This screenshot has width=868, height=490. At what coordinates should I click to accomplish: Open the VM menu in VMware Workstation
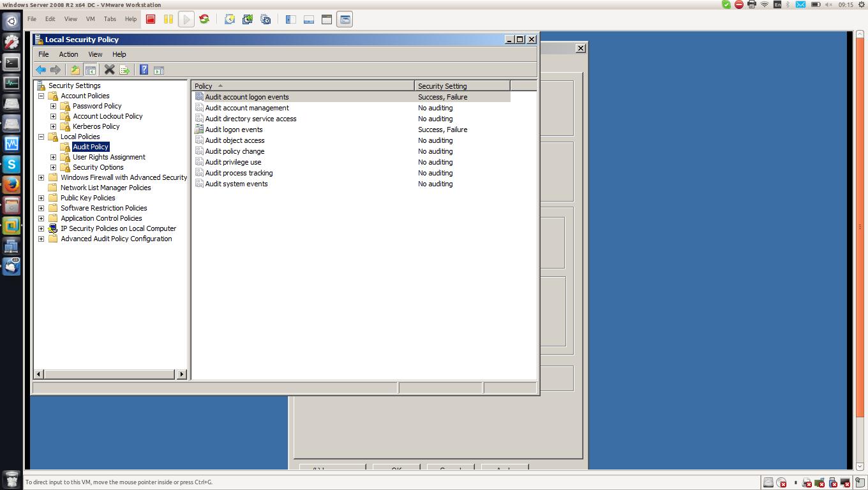pos(90,19)
